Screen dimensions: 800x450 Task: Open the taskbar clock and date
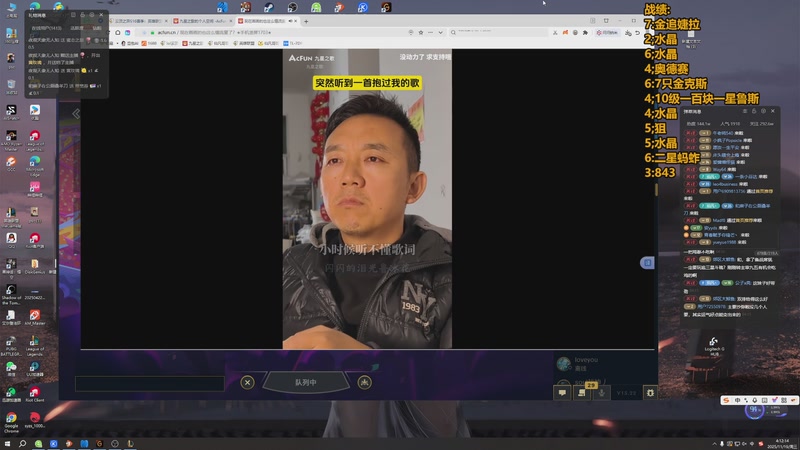(x=783, y=444)
